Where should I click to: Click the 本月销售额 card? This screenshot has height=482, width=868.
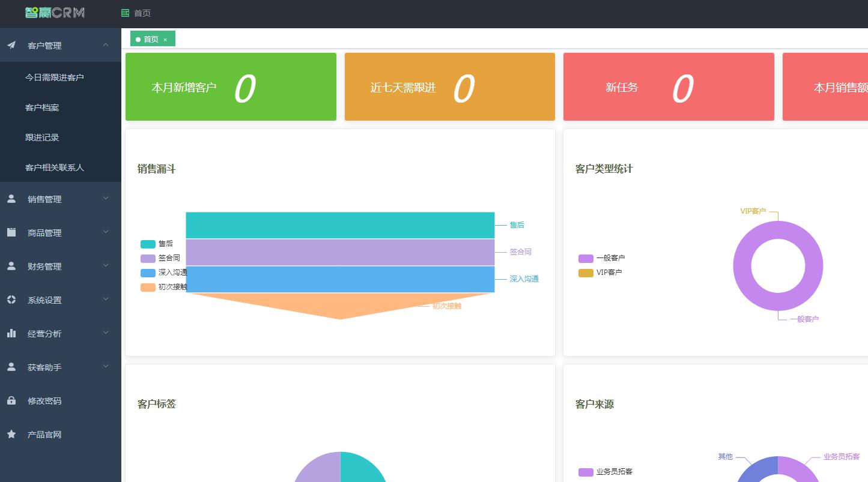coord(825,87)
